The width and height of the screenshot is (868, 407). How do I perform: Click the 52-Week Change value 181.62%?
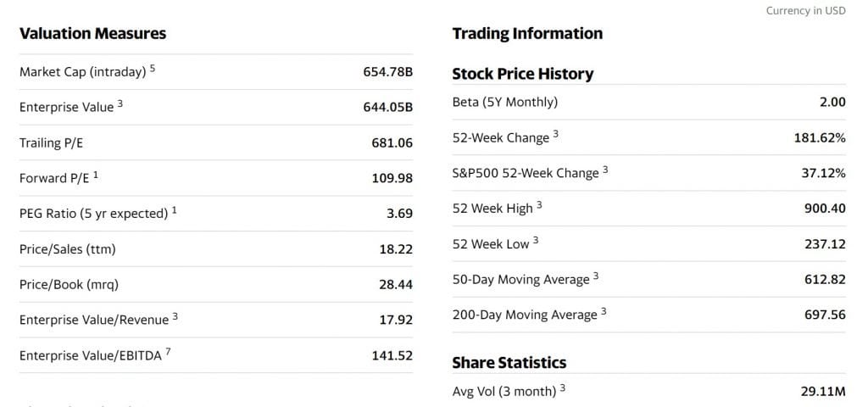coord(820,138)
